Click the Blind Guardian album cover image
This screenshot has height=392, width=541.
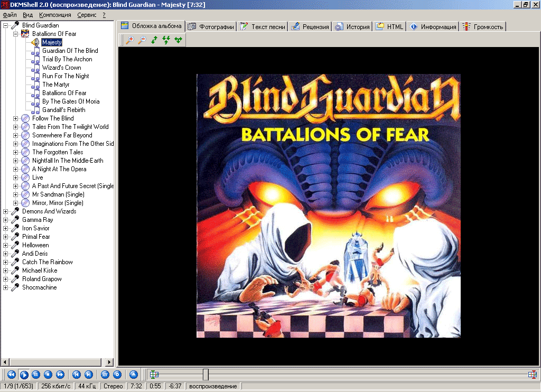[x=329, y=206]
